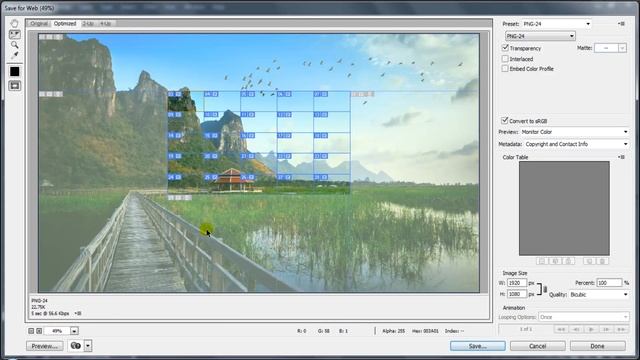Click the Done button

(598, 346)
